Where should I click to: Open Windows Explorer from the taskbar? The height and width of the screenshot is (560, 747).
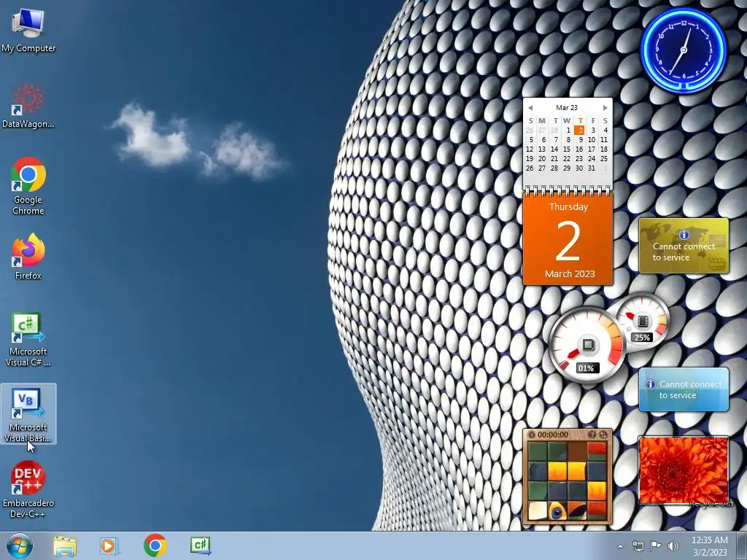[65, 545]
